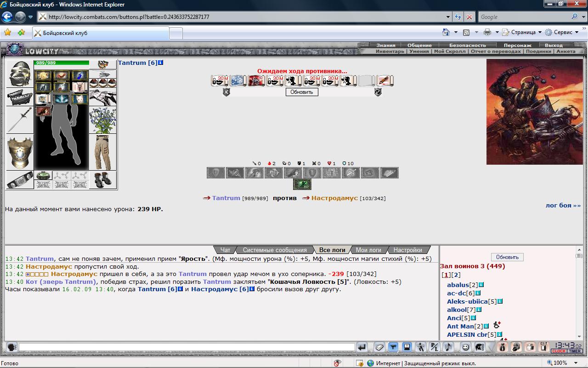Switch to the Чат tab
Screen dimensions: 588x368
[225, 250]
